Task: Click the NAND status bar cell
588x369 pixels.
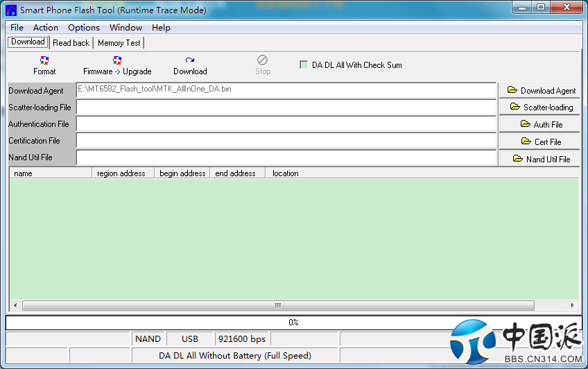Action: tap(148, 339)
